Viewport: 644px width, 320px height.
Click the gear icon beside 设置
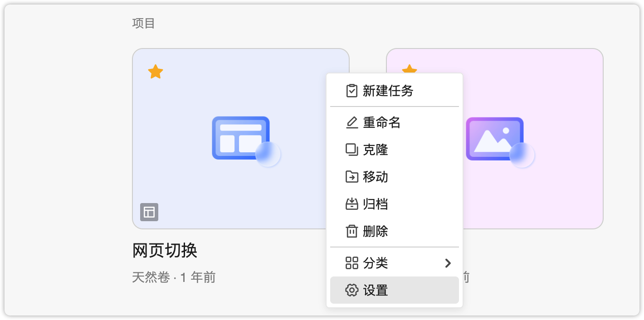(x=351, y=290)
